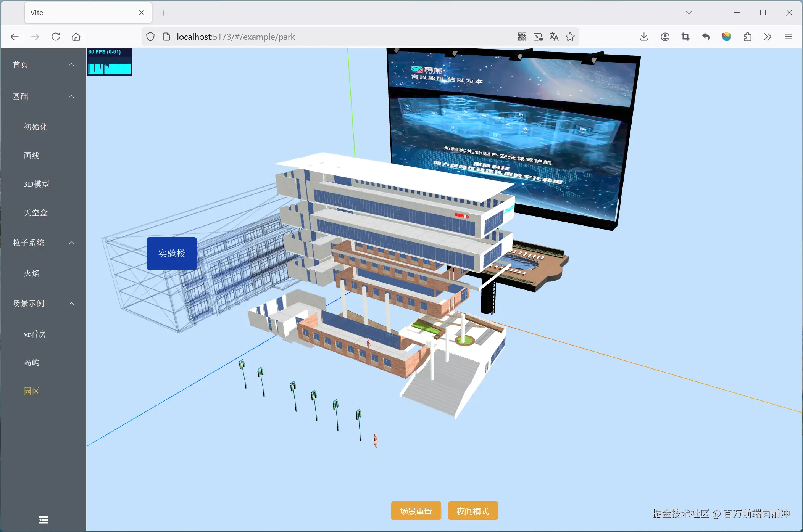The image size is (803, 532).
Task: Open the extensions puzzle icon
Action: [x=747, y=37]
